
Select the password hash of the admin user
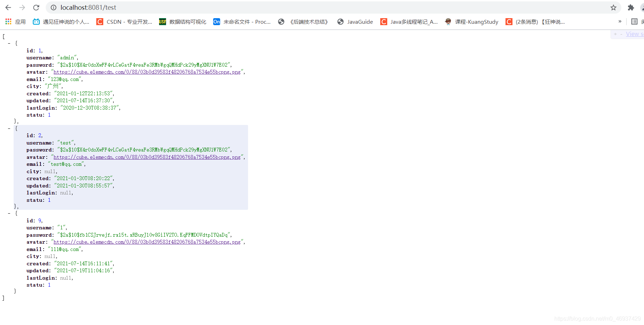pos(144,65)
